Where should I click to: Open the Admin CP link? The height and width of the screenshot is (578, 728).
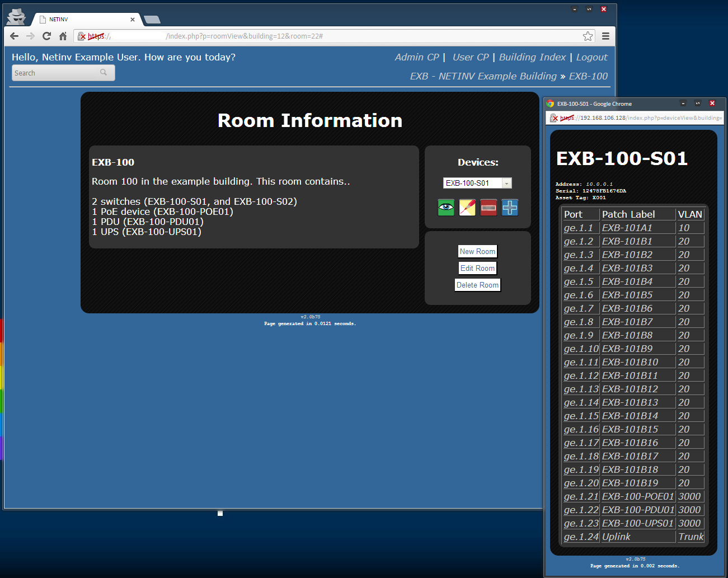(417, 57)
